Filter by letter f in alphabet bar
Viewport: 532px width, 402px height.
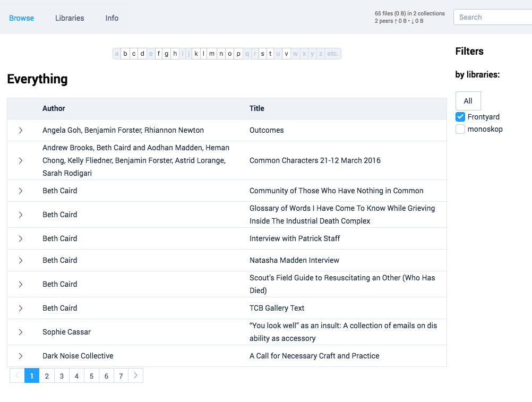pos(158,54)
